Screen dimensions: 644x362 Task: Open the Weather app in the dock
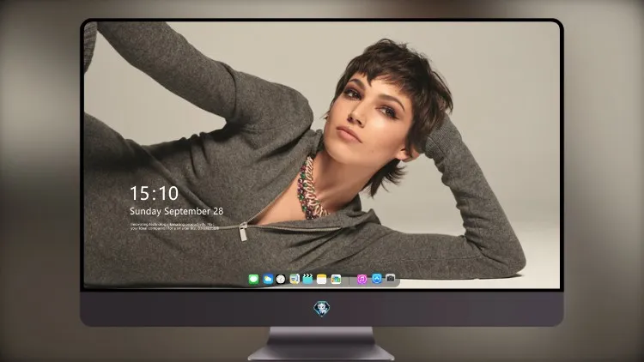(268, 280)
